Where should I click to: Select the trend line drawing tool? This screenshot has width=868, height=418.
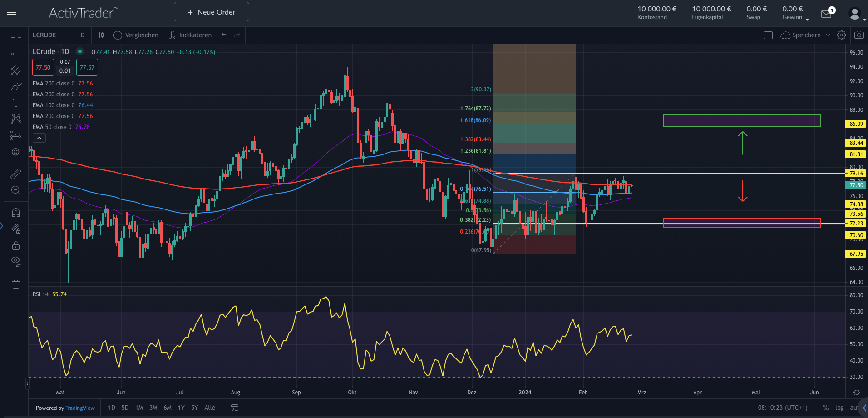pos(16,55)
